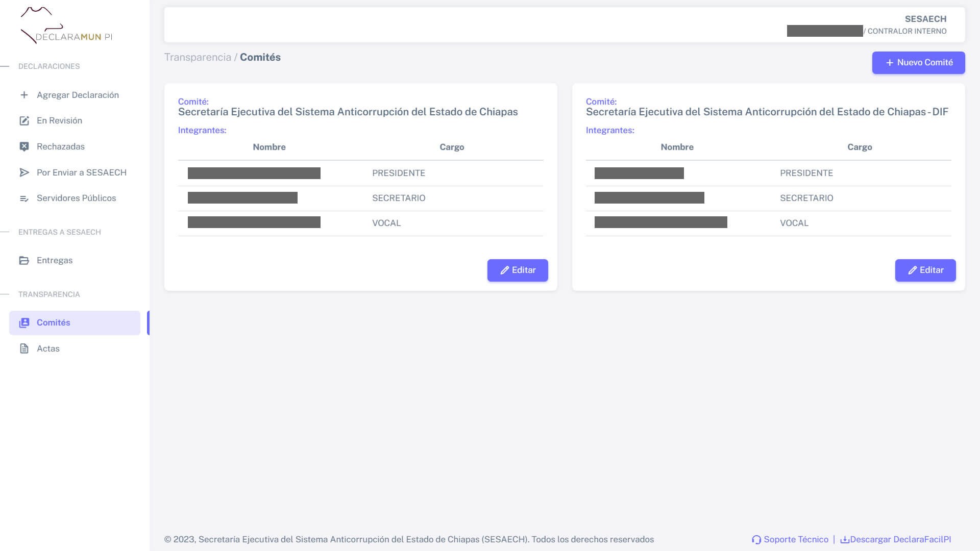Navigate to Entregas
Viewport: 980px width, 551px height.
(x=75, y=261)
